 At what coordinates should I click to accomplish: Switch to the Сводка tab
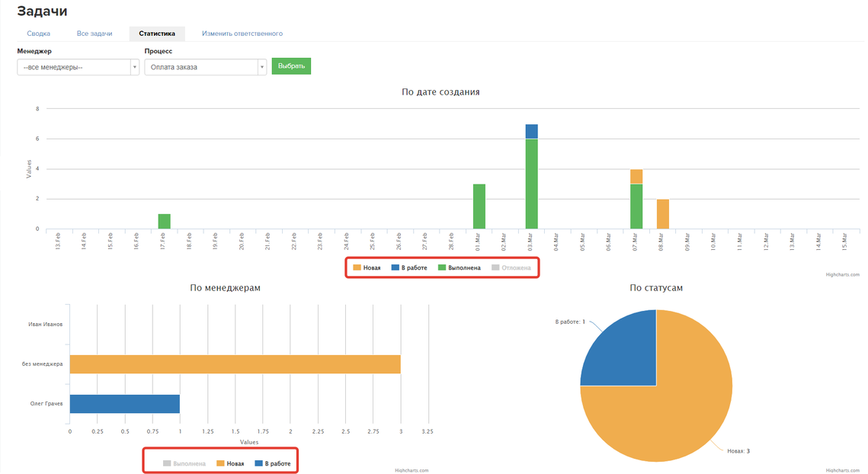[x=38, y=34]
